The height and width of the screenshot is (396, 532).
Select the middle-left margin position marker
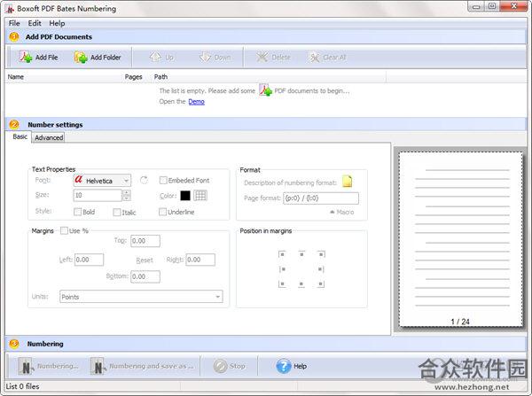click(x=282, y=269)
